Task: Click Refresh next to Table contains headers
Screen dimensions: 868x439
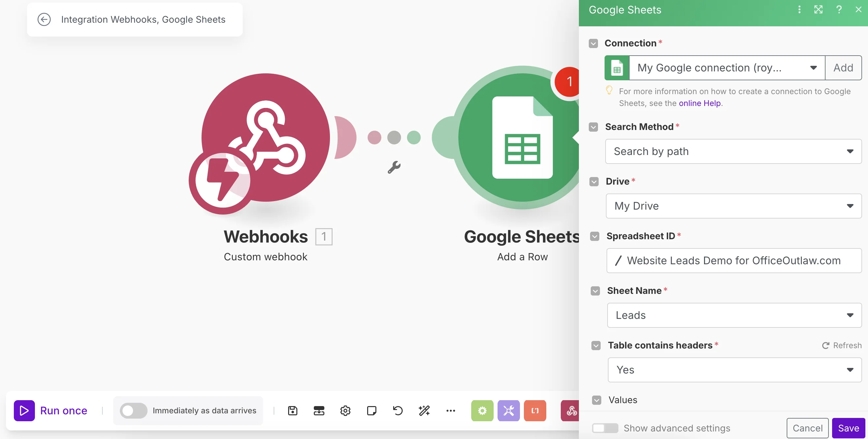Action: [x=841, y=346]
